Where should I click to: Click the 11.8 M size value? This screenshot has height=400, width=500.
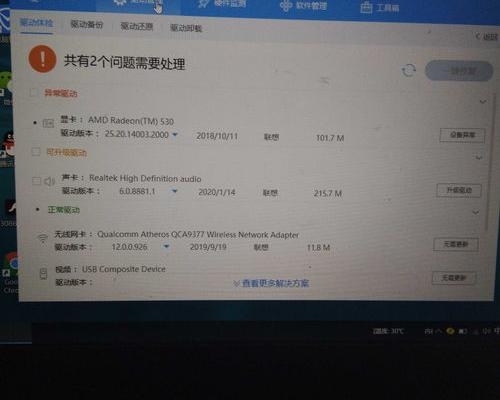click(318, 248)
